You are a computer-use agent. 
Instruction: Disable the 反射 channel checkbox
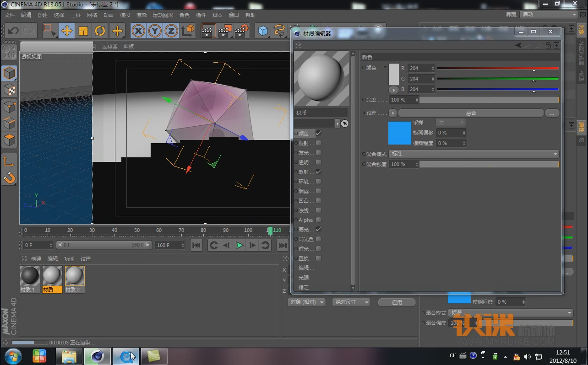point(318,172)
